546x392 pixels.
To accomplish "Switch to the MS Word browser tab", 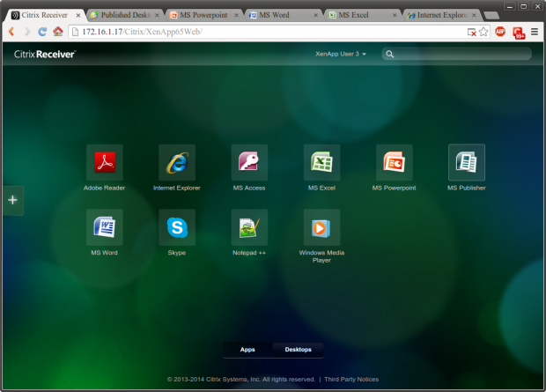I will click(x=284, y=15).
